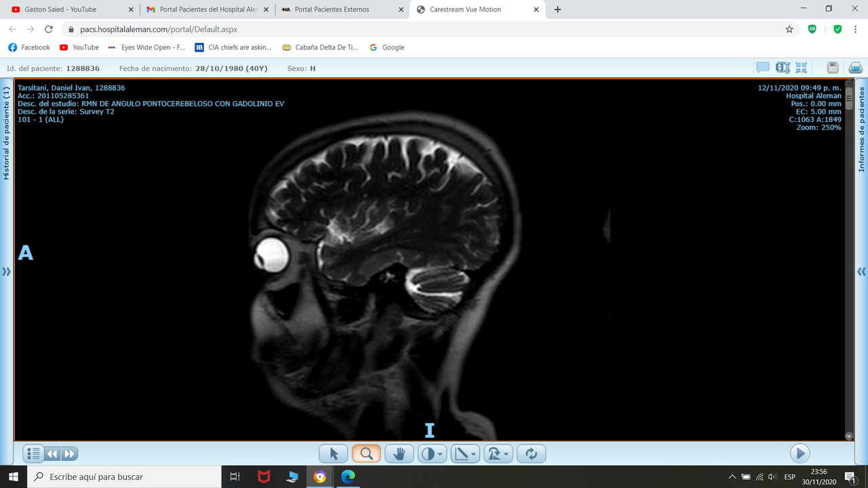Open the notification center icon
This screenshot has height=488, width=868.
(850, 476)
